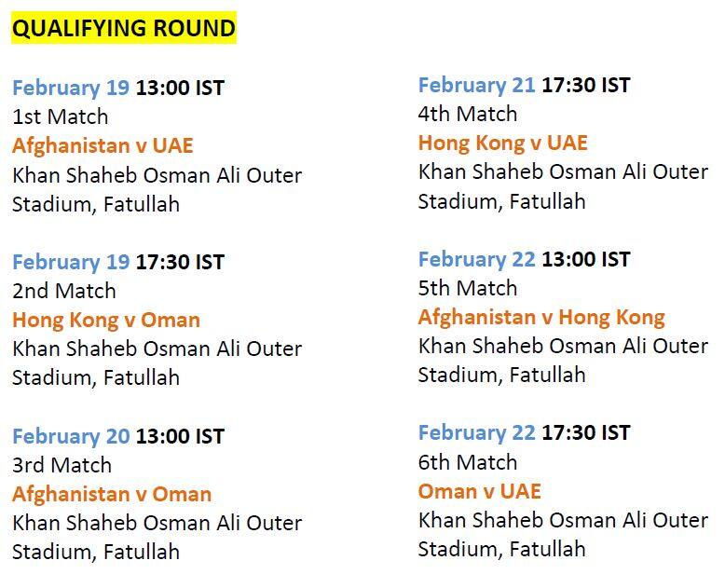Viewport: 725px width, 588px height.
Task: Select the Afghanistan v UAE fixture
Action: point(103,146)
